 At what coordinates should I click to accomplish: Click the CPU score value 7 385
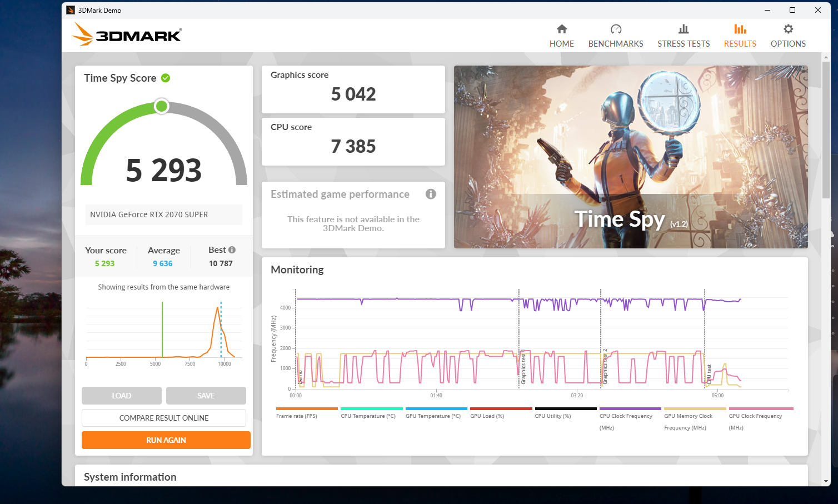click(x=353, y=147)
